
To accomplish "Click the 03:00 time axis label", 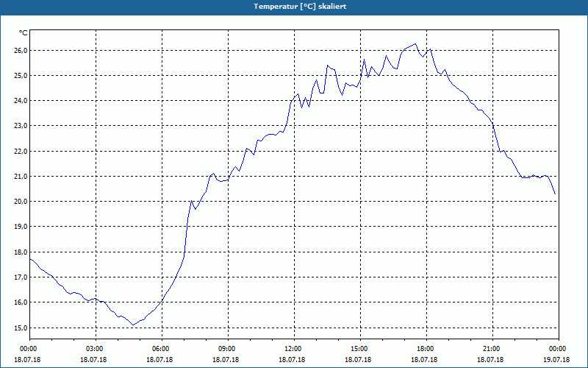I will tap(96, 349).
